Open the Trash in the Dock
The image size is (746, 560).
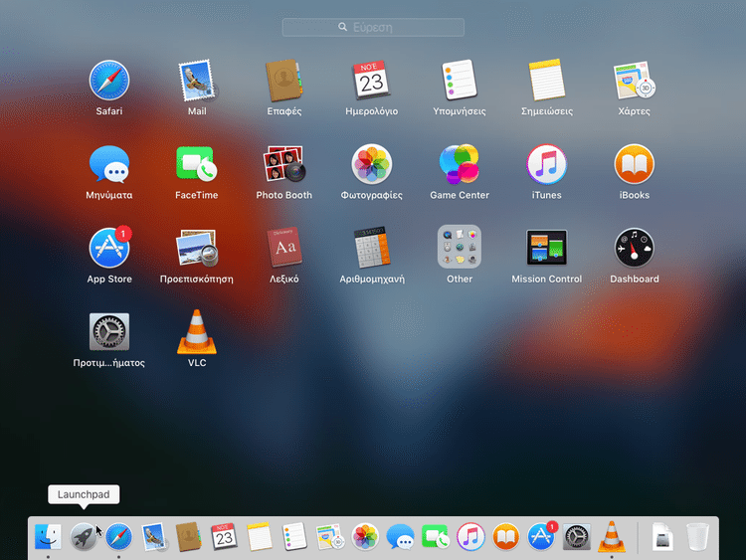[697, 536]
